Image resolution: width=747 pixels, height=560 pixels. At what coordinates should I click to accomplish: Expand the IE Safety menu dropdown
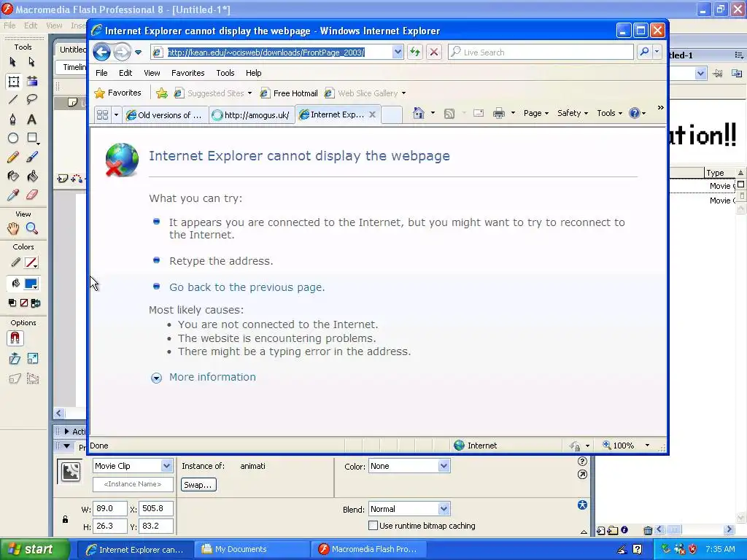pyautogui.click(x=572, y=113)
